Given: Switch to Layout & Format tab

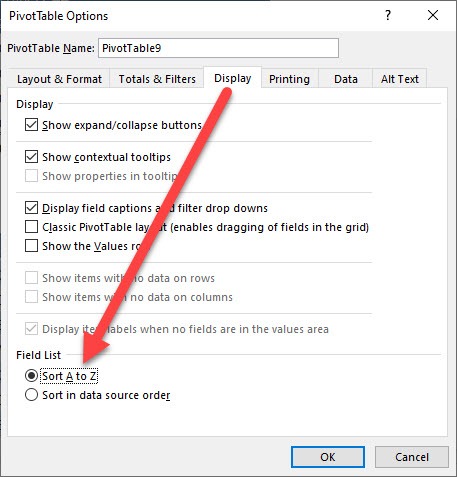Looking at the screenshot, I should pos(59,79).
